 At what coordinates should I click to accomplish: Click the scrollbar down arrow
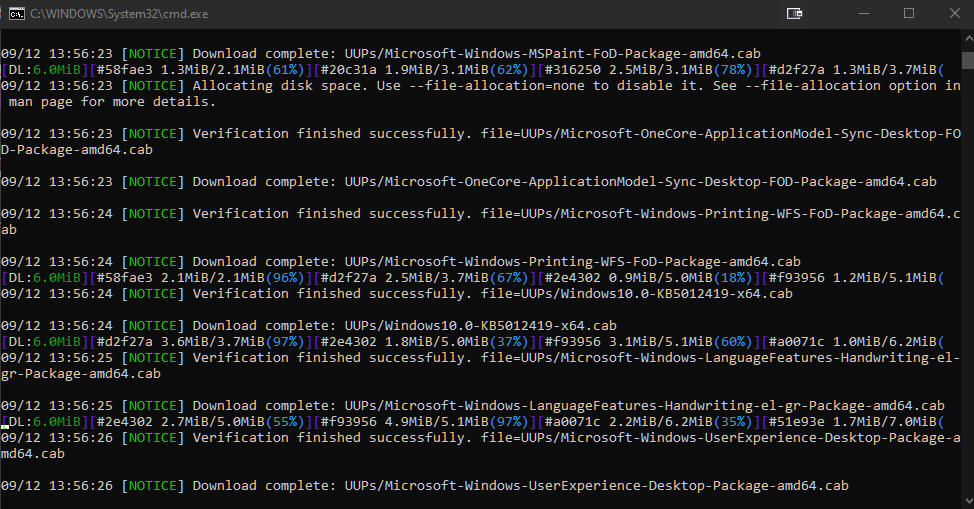click(968, 500)
